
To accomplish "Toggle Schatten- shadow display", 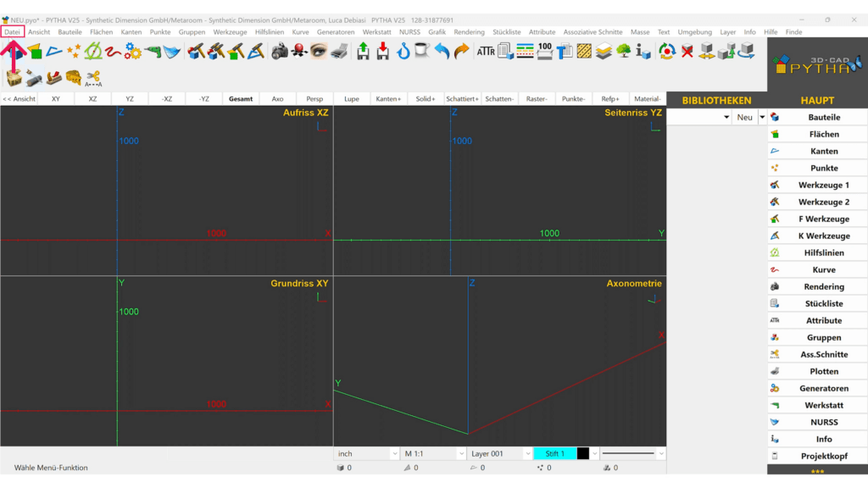I will pyautogui.click(x=499, y=99).
